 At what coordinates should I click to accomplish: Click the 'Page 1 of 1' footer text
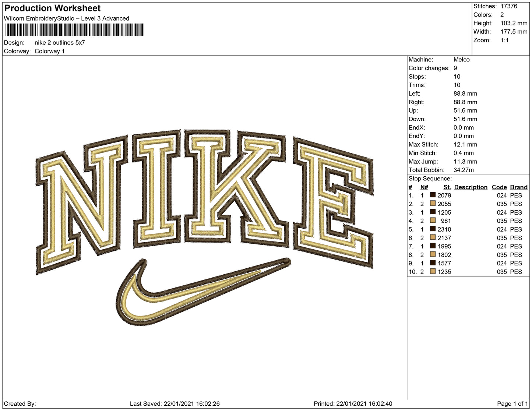[x=512, y=404]
